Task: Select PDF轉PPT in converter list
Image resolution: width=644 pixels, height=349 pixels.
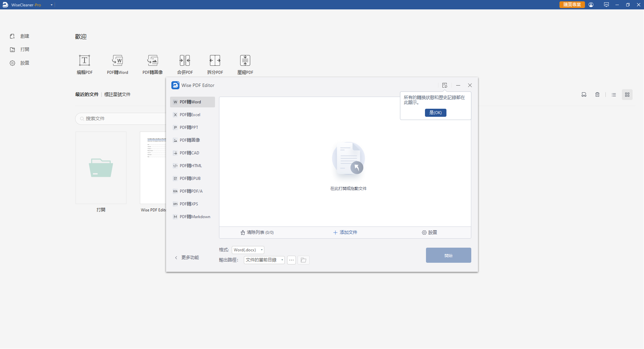Action: coord(193,128)
